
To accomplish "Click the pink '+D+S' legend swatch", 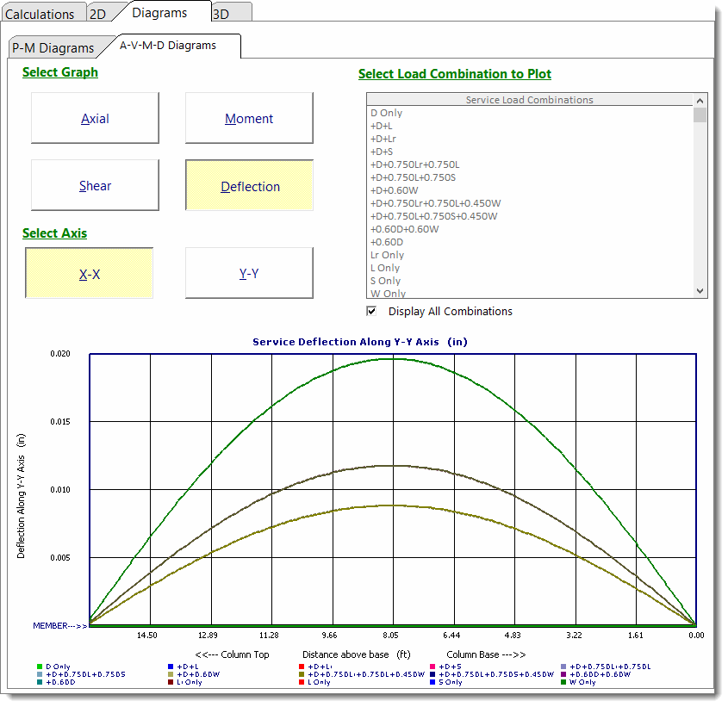I will pos(432,667).
